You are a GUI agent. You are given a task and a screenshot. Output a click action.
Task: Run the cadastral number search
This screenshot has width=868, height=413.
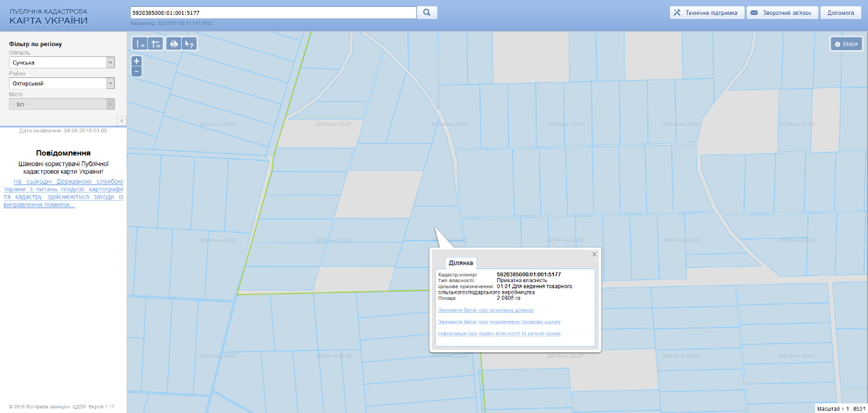click(427, 12)
